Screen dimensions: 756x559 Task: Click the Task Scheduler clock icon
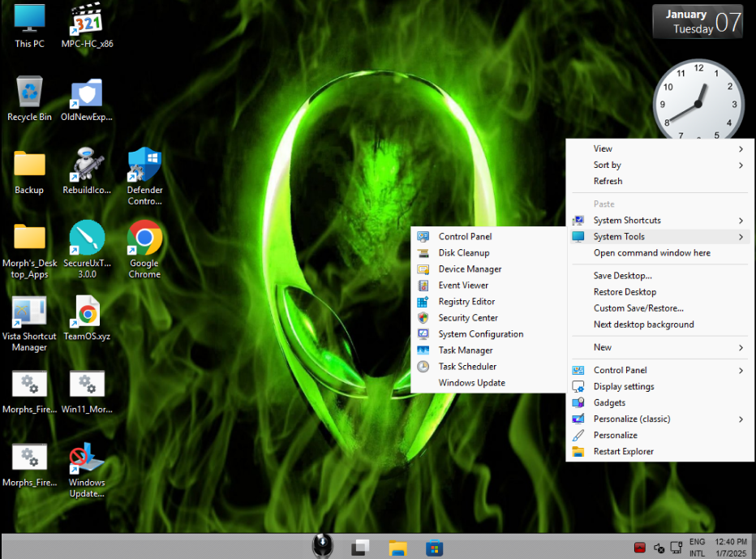coord(423,367)
